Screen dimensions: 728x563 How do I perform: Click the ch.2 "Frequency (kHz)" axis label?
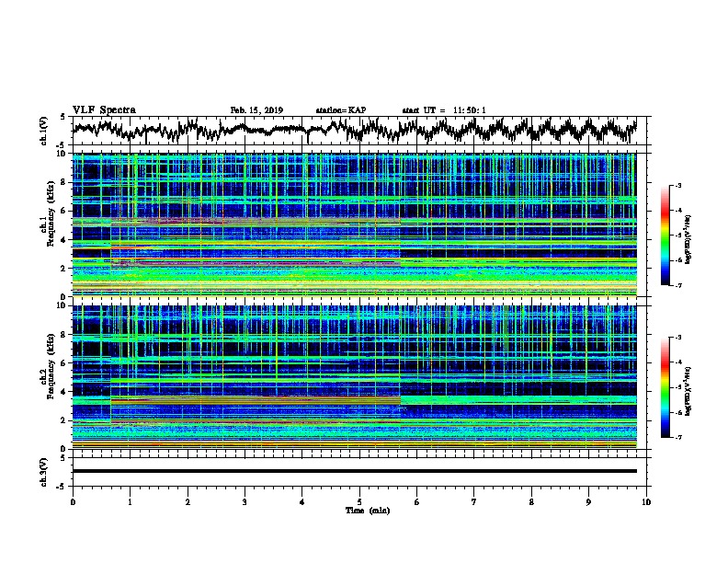point(51,366)
